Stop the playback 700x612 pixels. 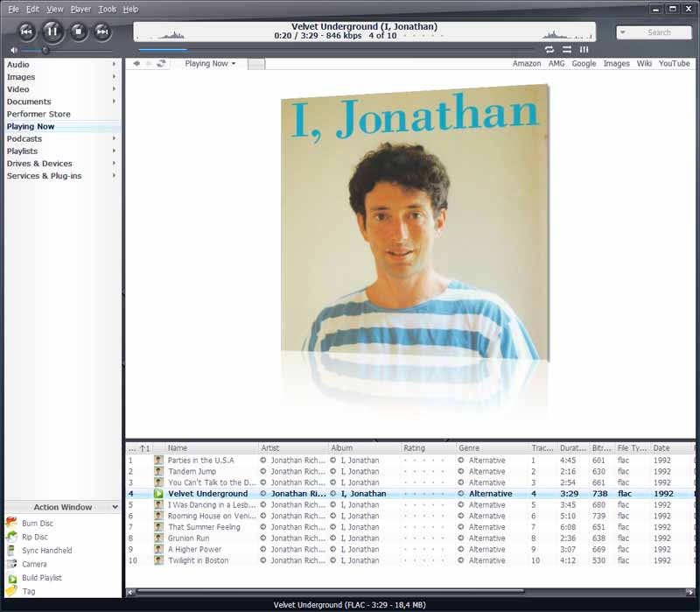click(x=79, y=32)
